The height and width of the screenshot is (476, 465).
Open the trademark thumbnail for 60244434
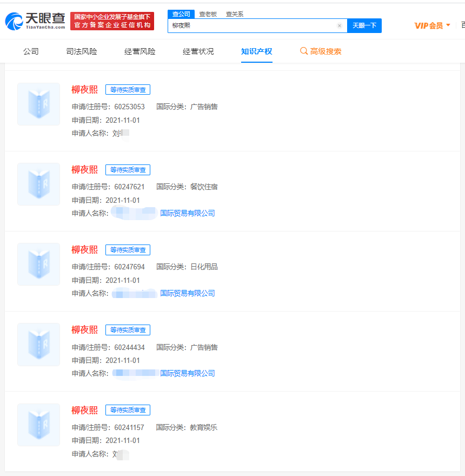38,345
